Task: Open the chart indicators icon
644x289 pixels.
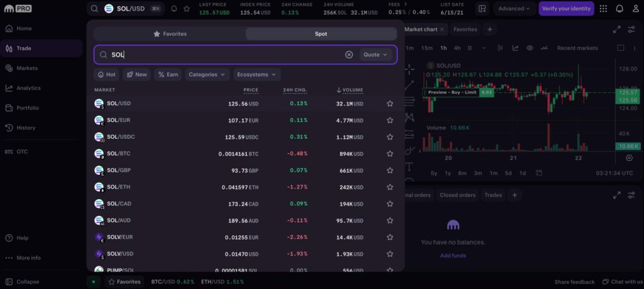Action: click(515, 48)
